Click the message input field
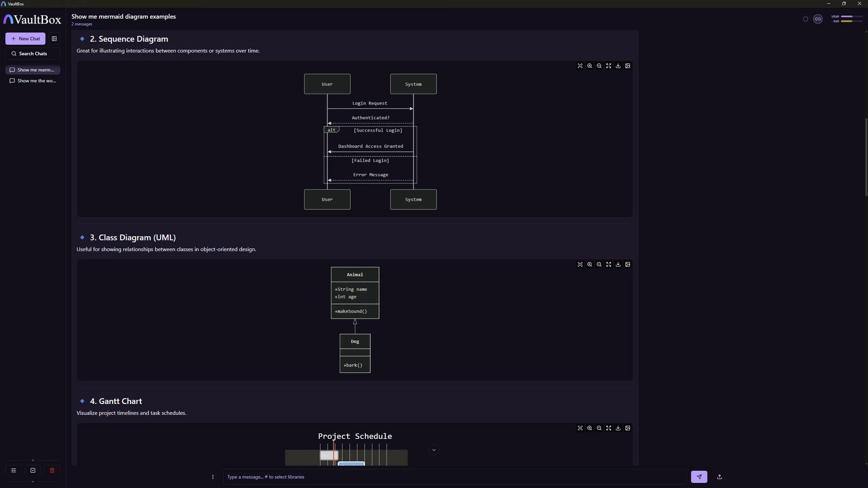 click(x=454, y=477)
